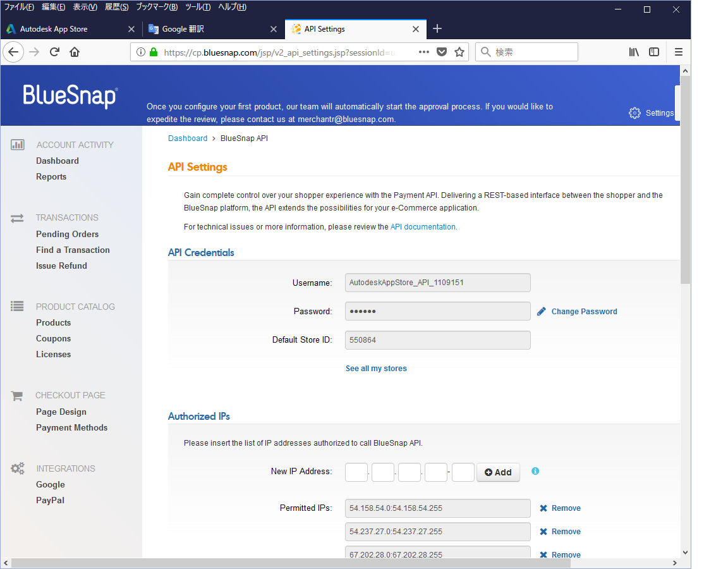Open the API documentation link
The height and width of the screenshot is (569, 728).
point(423,227)
